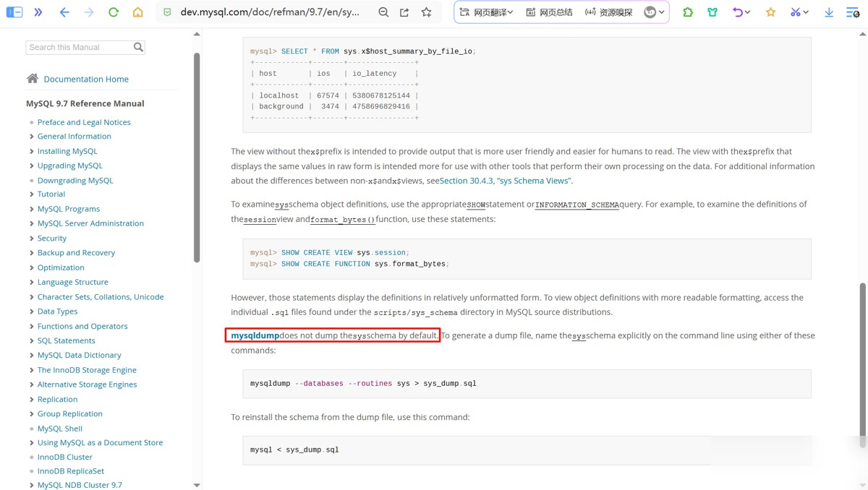Screen dimensions: 868x490
Task: Open the Documentation Home link
Action: 86,79
